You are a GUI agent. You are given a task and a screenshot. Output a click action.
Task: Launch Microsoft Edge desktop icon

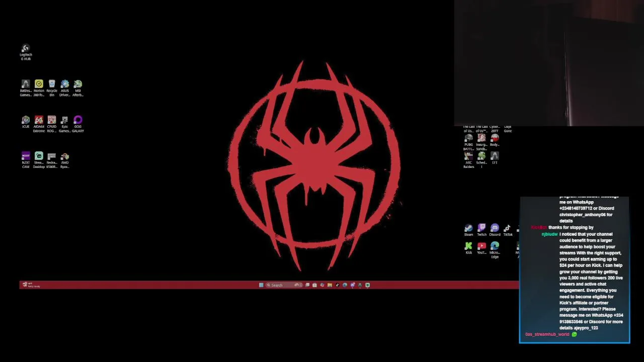pos(495,250)
